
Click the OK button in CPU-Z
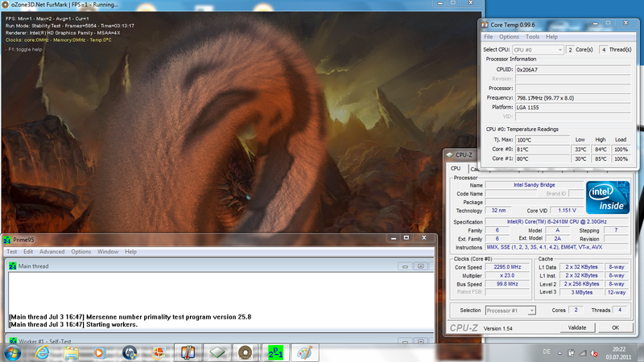pos(615,327)
